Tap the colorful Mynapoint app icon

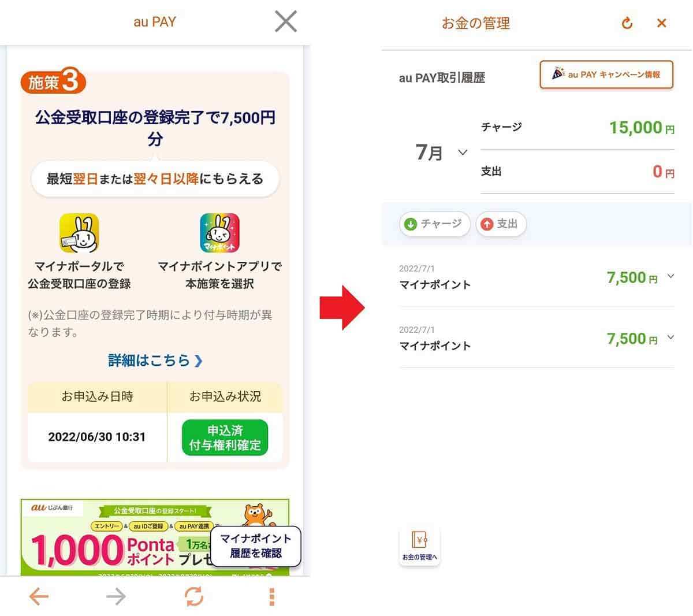coord(219,233)
